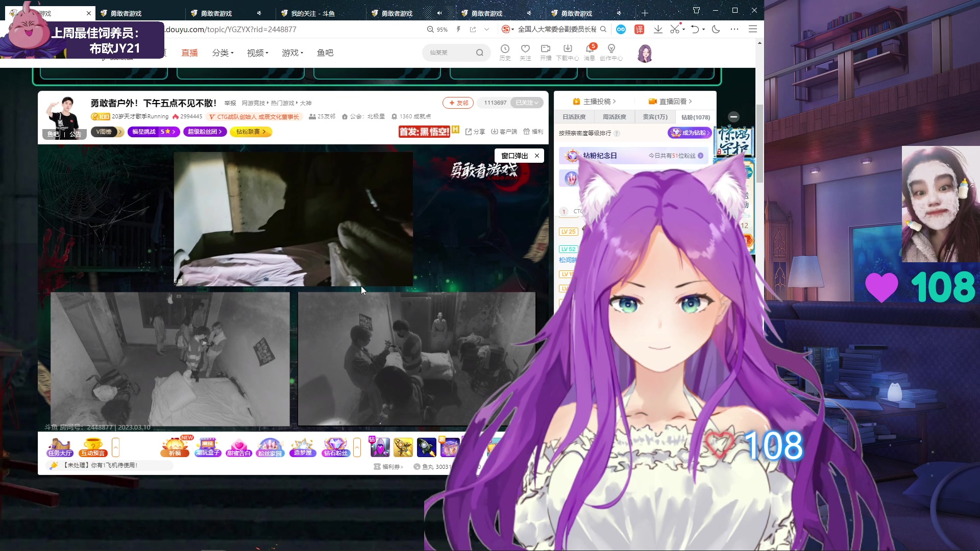Open a new browser tab with plus
The height and width of the screenshot is (551, 980).
click(645, 13)
